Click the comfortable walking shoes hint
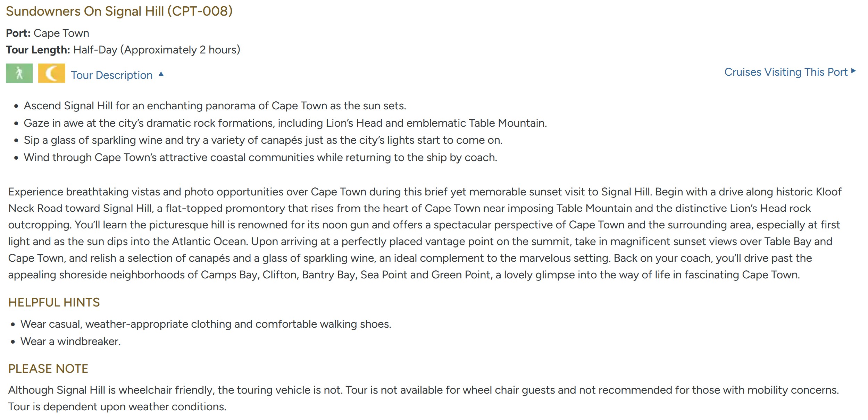 206,324
